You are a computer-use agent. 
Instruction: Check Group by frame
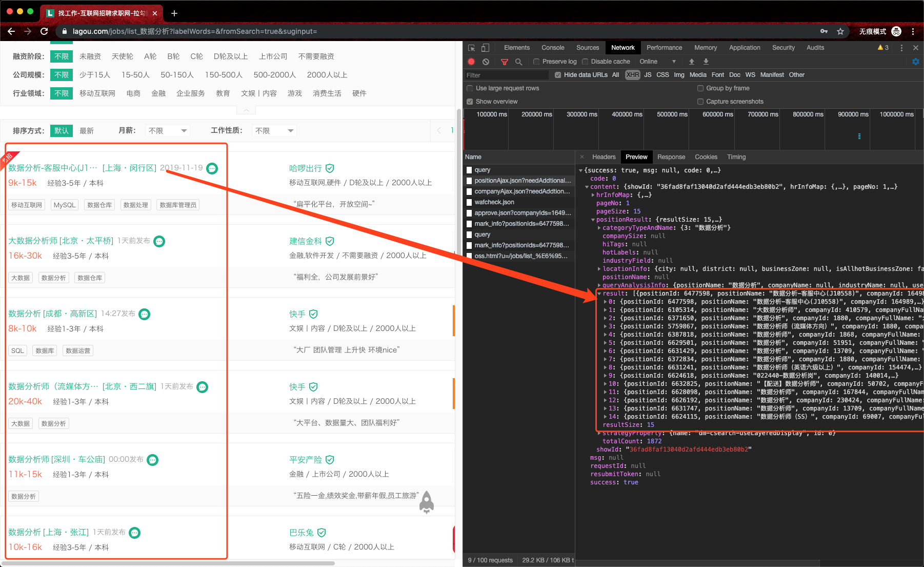pyautogui.click(x=700, y=88)
